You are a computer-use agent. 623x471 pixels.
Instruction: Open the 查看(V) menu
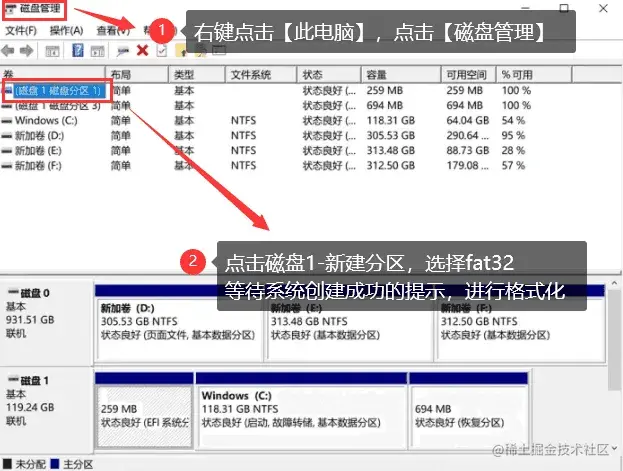[x=113, y=31]
